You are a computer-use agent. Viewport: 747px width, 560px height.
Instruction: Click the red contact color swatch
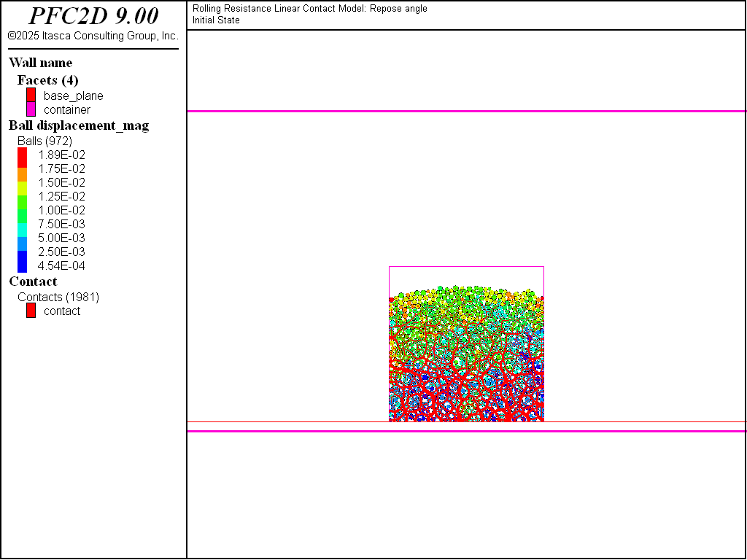point(31,311)
